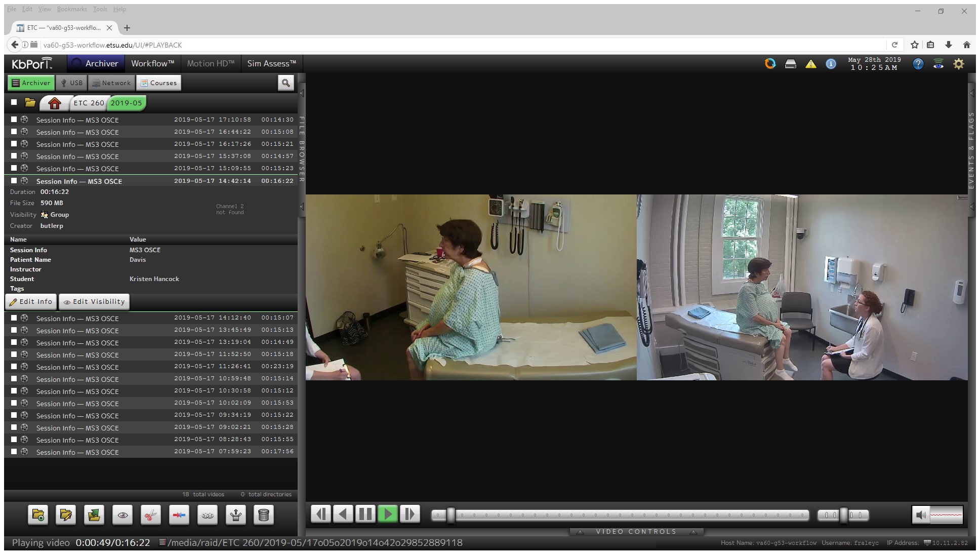Screen dimensions: 980x555
Task: Click the Edit Info button
Action: point(31,302)
